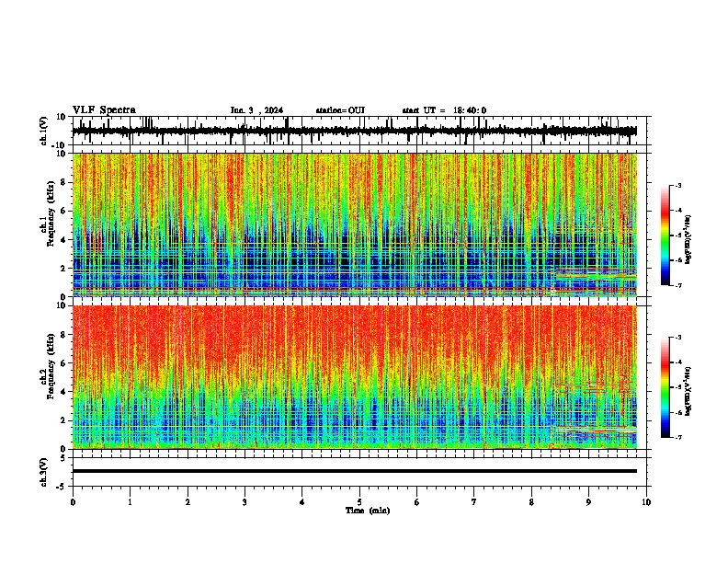Image resolution: width=728 pixels, height=563 pixels.
Task: Select the "station=OUI" header label
Action: pos(340,110)
